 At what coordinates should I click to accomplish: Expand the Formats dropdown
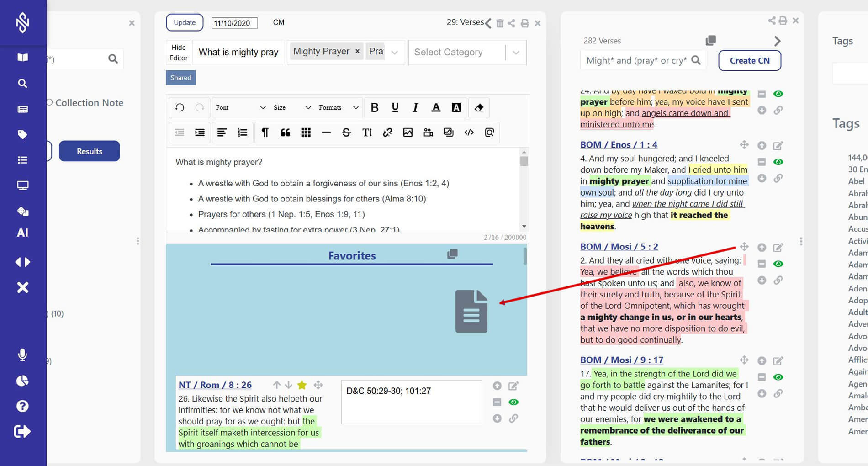pyautogui.click(x=338, y=108)
